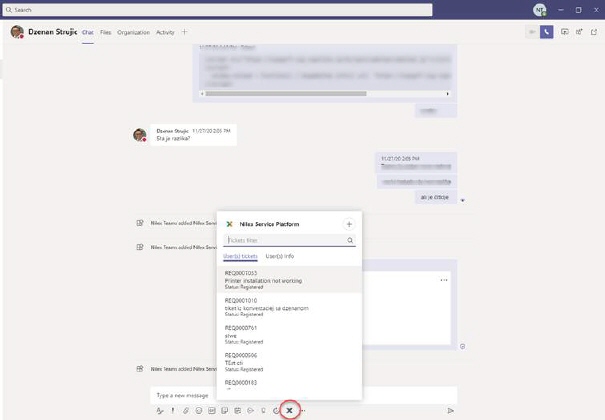Attach a file with the paperclip icon

[186, 410]
